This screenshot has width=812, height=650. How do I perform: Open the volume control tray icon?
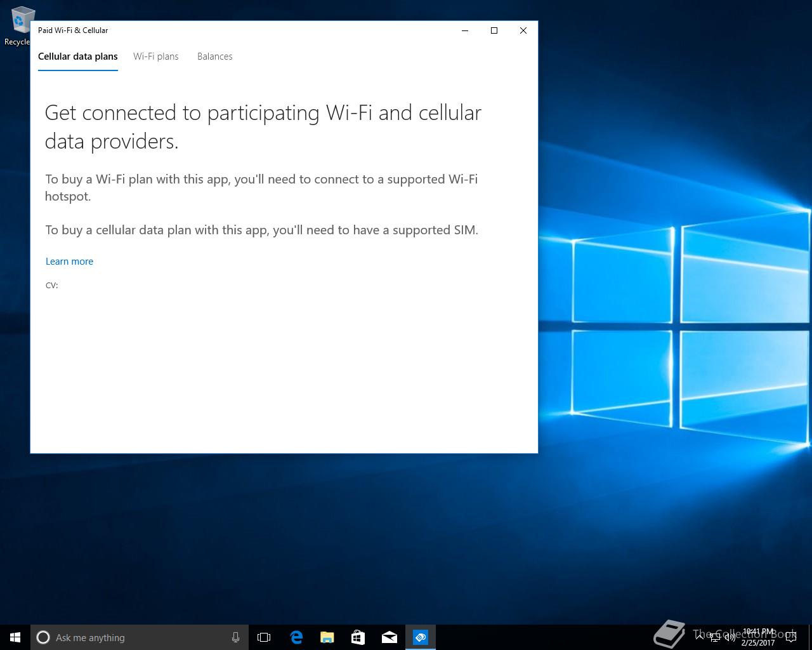tap(730, 637)
